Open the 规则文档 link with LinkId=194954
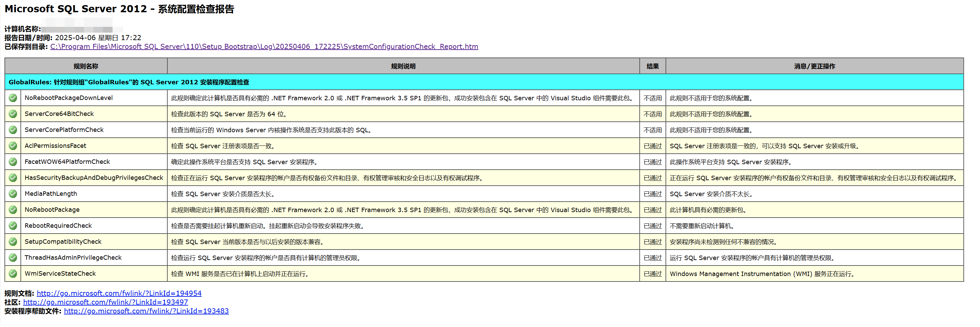Screen dimensions: 980x327 [119, 294]
